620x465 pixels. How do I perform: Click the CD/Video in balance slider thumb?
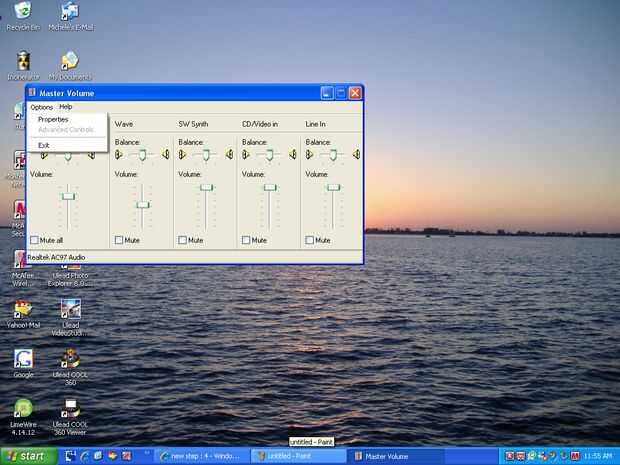pyautogui.click(x=270, y=155)
